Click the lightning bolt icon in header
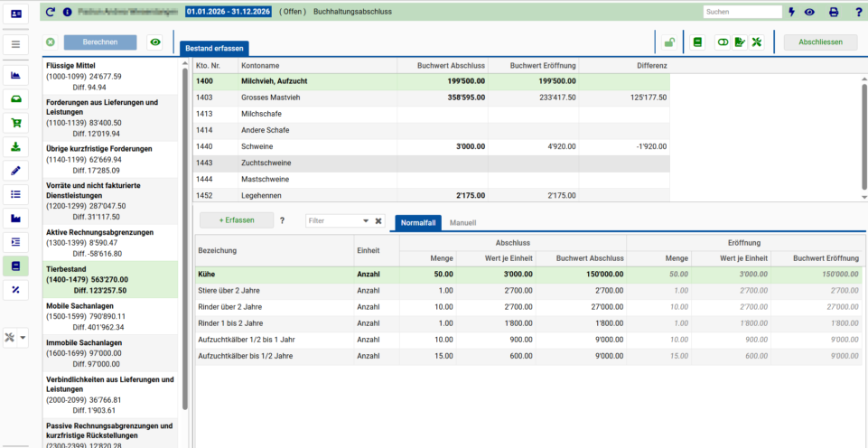The image size is (868, 448). pyautogui.click(x=791, y=12)
